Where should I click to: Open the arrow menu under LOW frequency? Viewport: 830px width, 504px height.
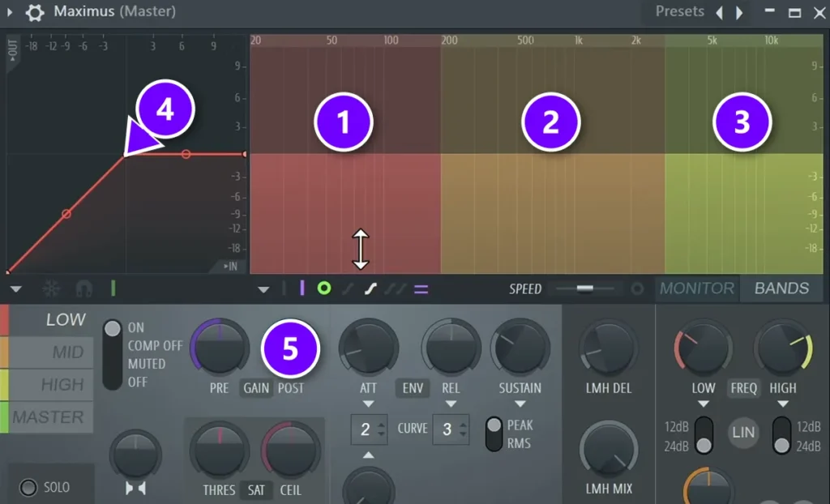coord(703,404)
